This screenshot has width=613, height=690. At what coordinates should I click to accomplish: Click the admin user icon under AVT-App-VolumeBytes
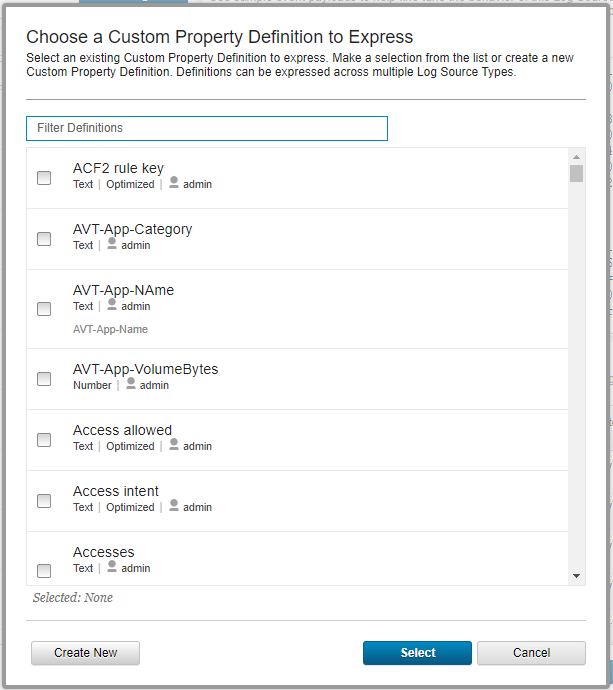tap(130, 384)
